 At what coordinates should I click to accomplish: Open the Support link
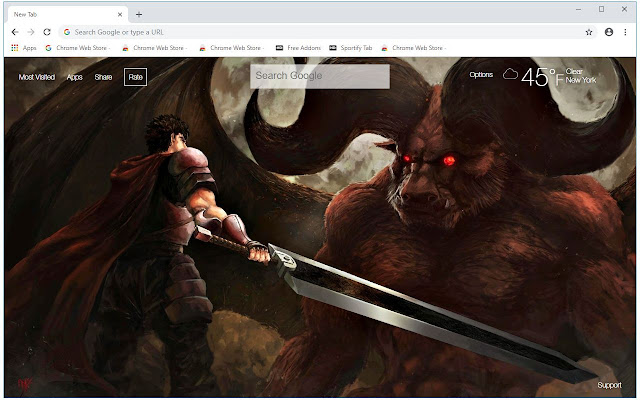(x=609, y=385)
